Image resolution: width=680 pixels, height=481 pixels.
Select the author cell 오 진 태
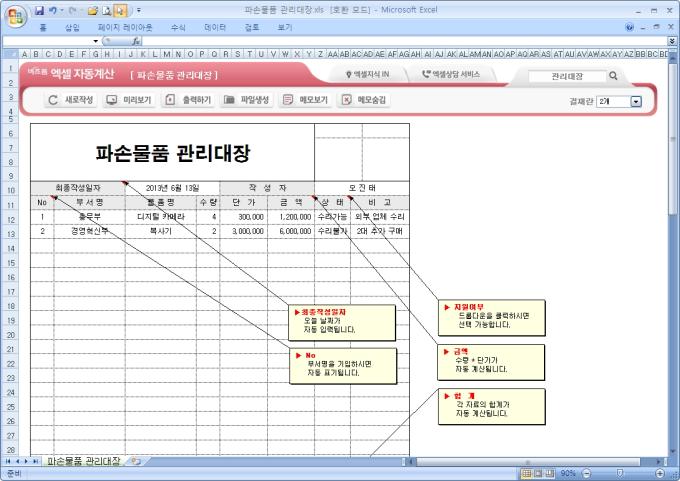(x=362, y=188)
